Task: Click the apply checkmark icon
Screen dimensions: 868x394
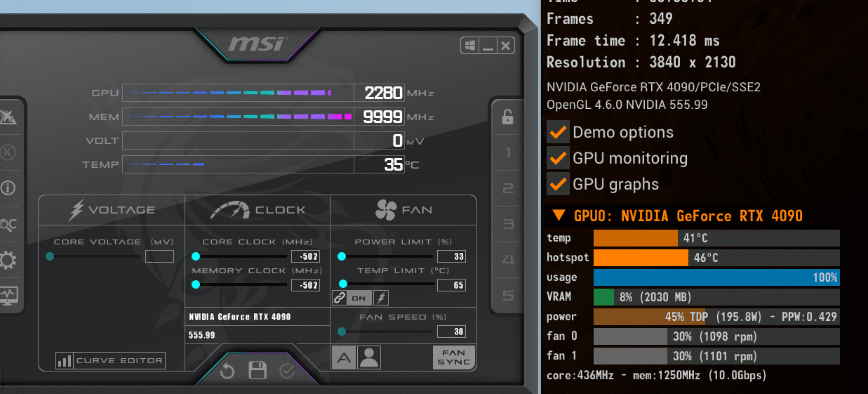Action: tap(287, 371)
